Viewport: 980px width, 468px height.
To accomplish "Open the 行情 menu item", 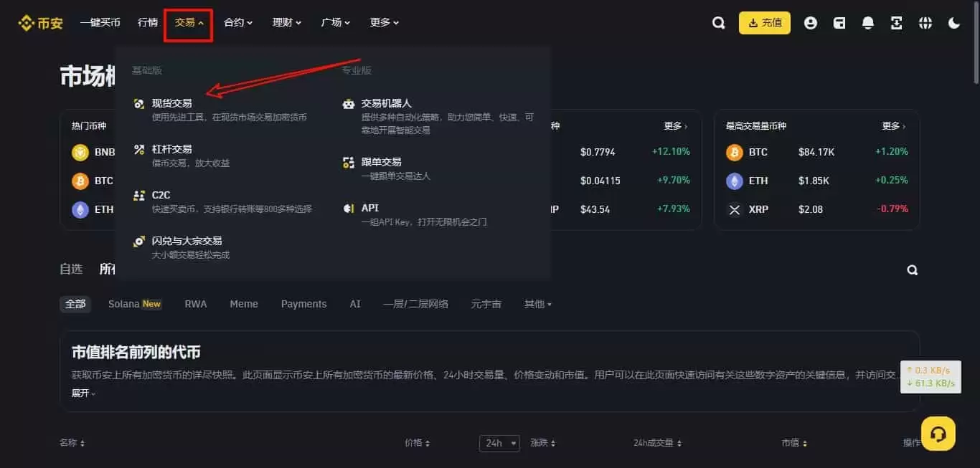I will pos(147,22).
